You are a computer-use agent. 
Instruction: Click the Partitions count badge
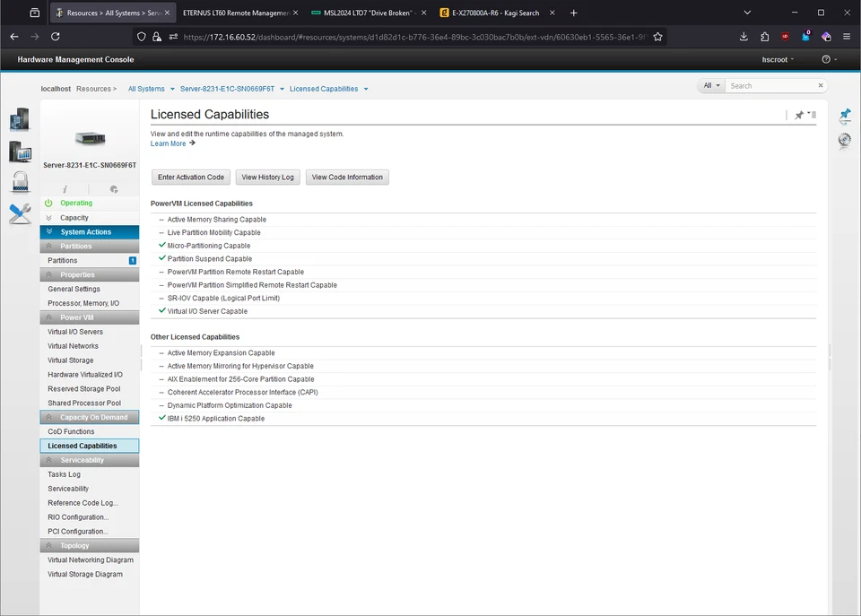[133, 261]
